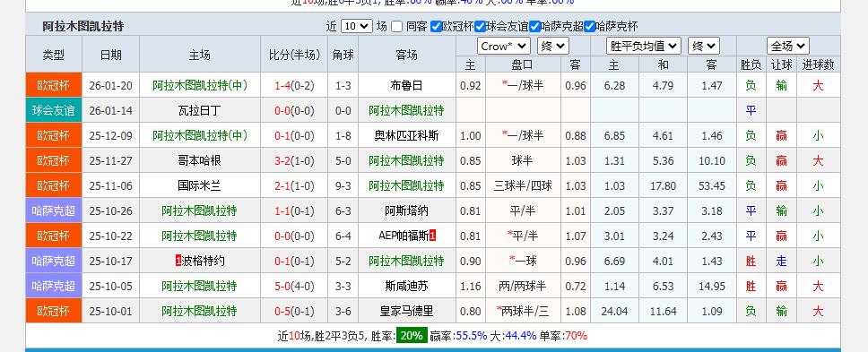Click handicap *一/球半 in 布鲁日 row
This screenshot has width=868, height=352.
pos(523,86)
